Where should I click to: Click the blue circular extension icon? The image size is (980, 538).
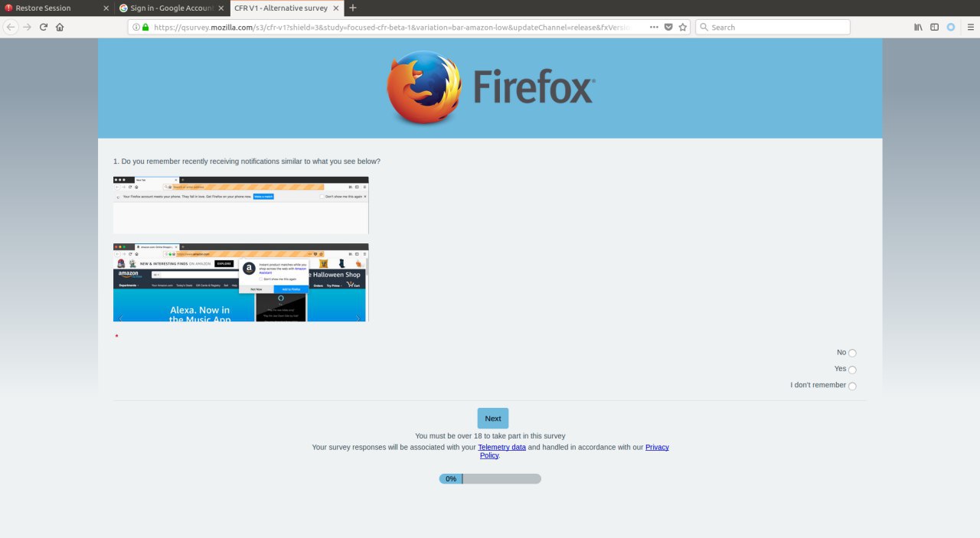[x=951, y=27]
